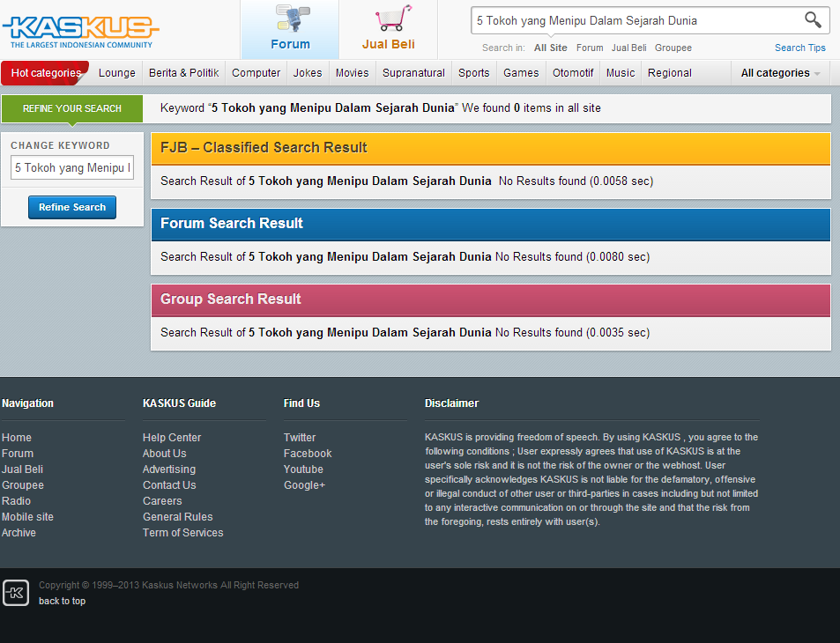
Task: Set search scope to All Site
Action: click(x=551, y=48)
